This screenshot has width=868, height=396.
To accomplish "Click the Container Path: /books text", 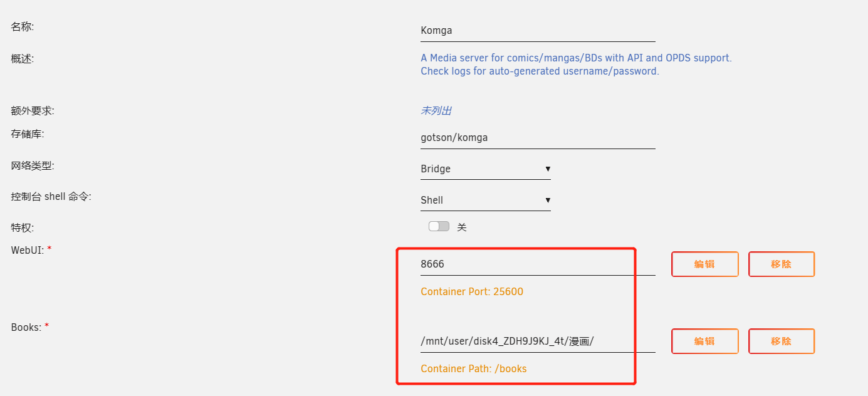I will pyautogui.click(x=473, y=368).
